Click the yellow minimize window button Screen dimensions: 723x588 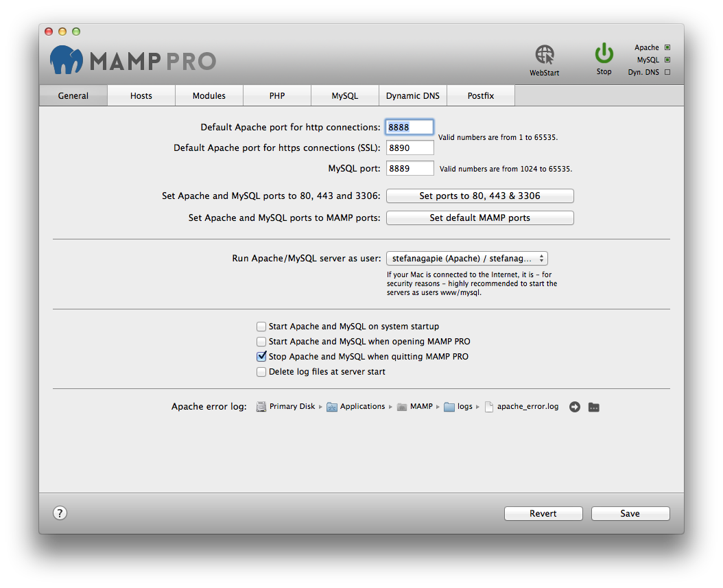62,32
